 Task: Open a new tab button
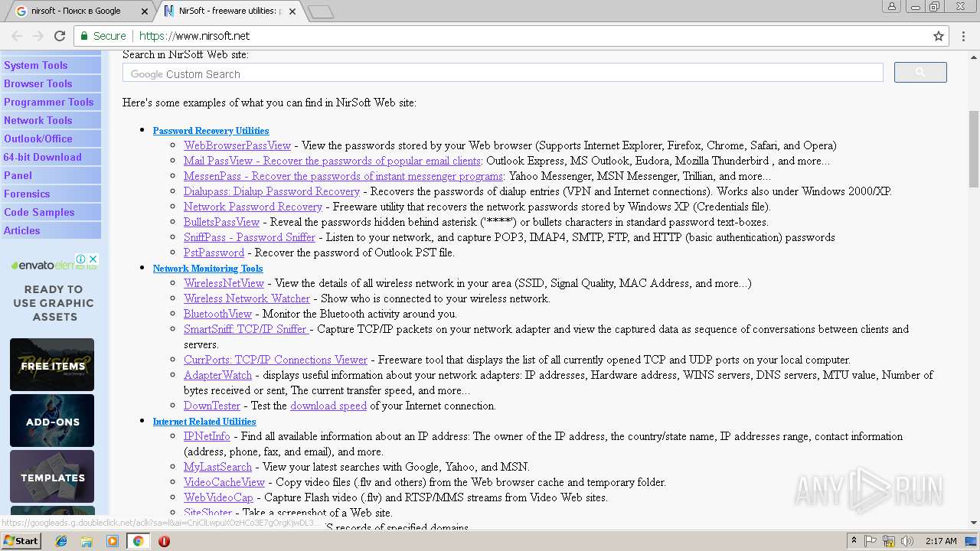[x=321, y=11]
